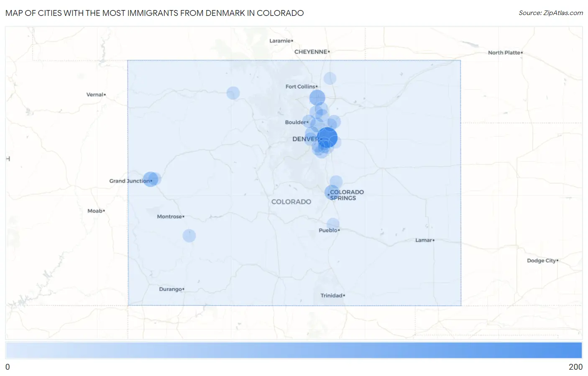Click the Pueblo city label

pos(329,230)
